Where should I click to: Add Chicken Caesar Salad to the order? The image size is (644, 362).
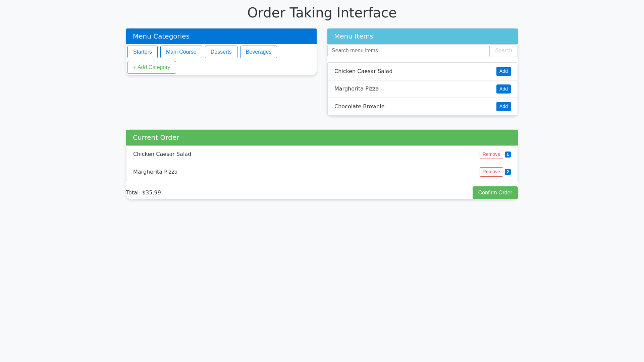503,71
